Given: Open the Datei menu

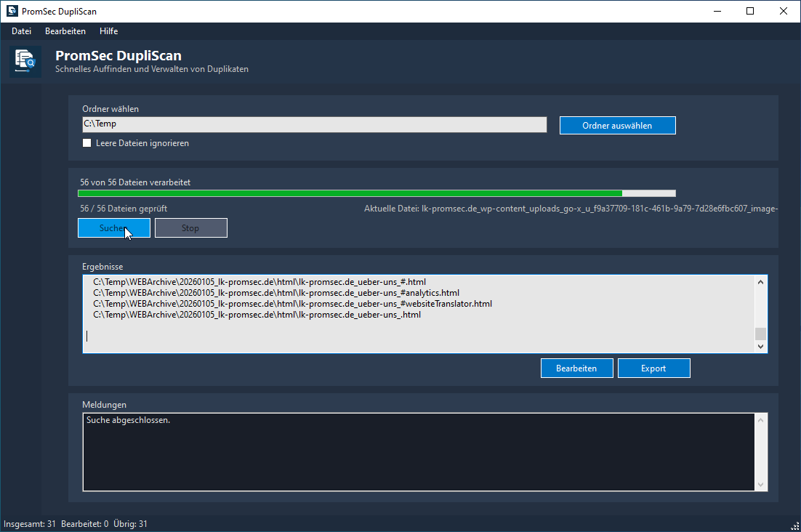Looking at the screenshot, I should coord(22,31).
